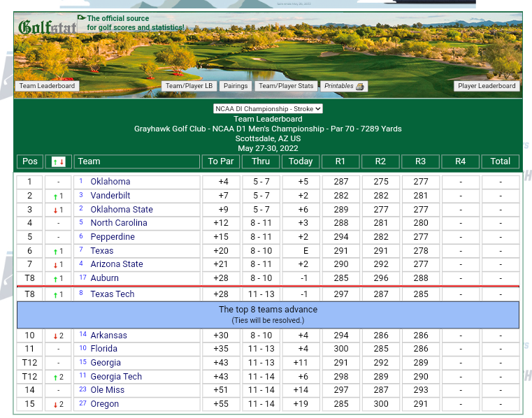This screenshot has height=418, width=532.
Task: Click the up/down arrows position change header
Action: 59,161
